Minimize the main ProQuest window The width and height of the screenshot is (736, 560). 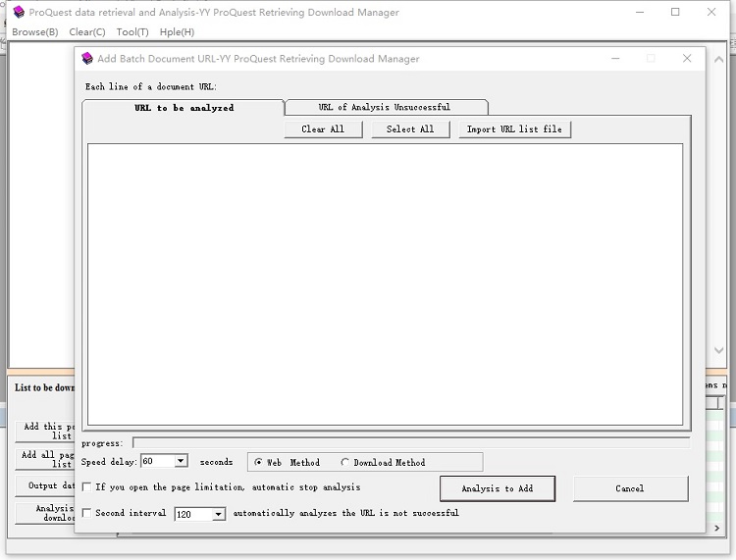(639, 12)
